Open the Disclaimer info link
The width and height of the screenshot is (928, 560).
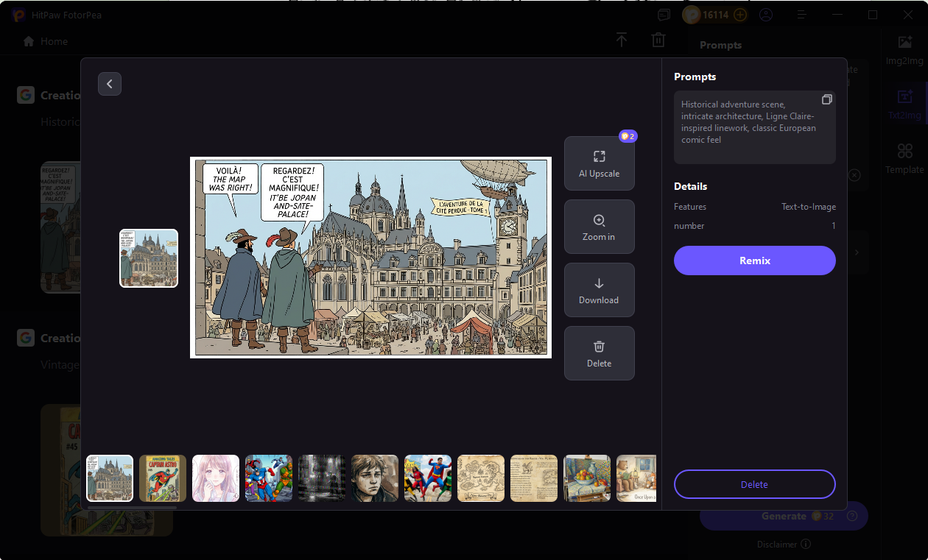[x=783, y=544]
